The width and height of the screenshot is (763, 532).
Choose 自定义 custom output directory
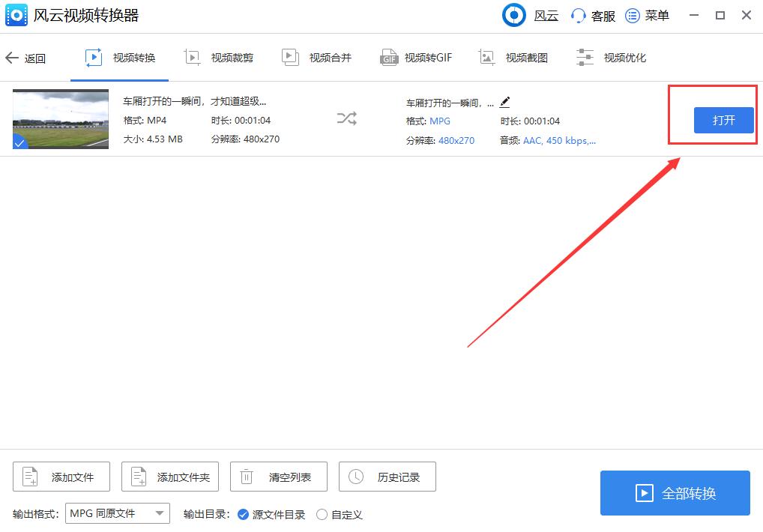pyautogui.click(x=322, y=515)
